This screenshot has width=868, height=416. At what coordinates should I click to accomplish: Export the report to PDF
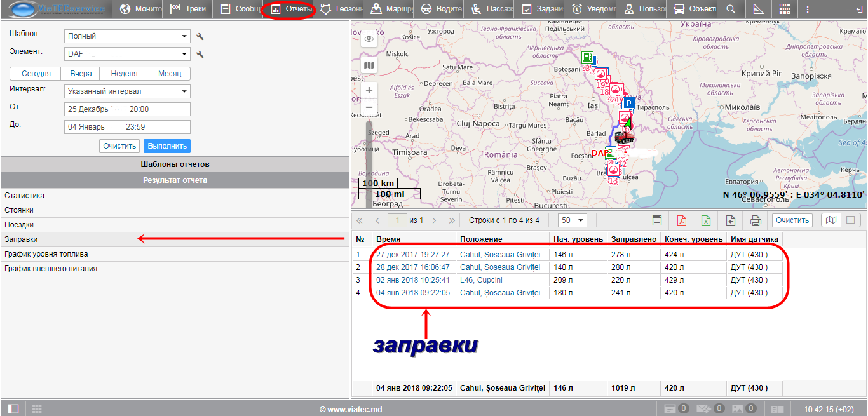click(681, 220)
